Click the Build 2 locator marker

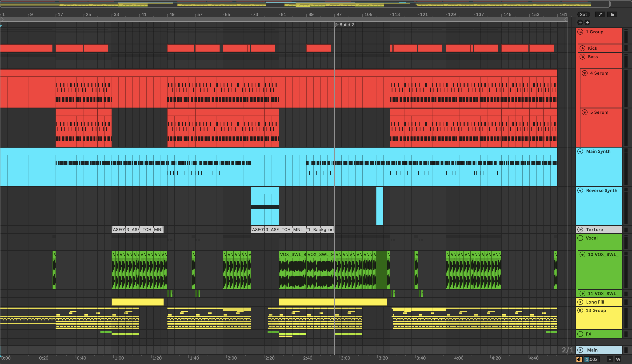point(336,24)
